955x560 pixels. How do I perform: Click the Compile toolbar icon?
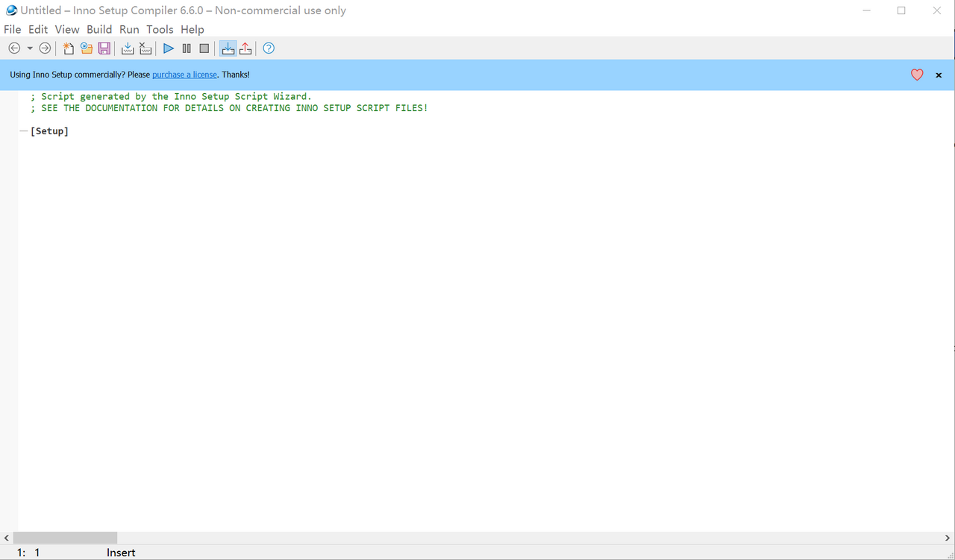click(x=128, y=48)
